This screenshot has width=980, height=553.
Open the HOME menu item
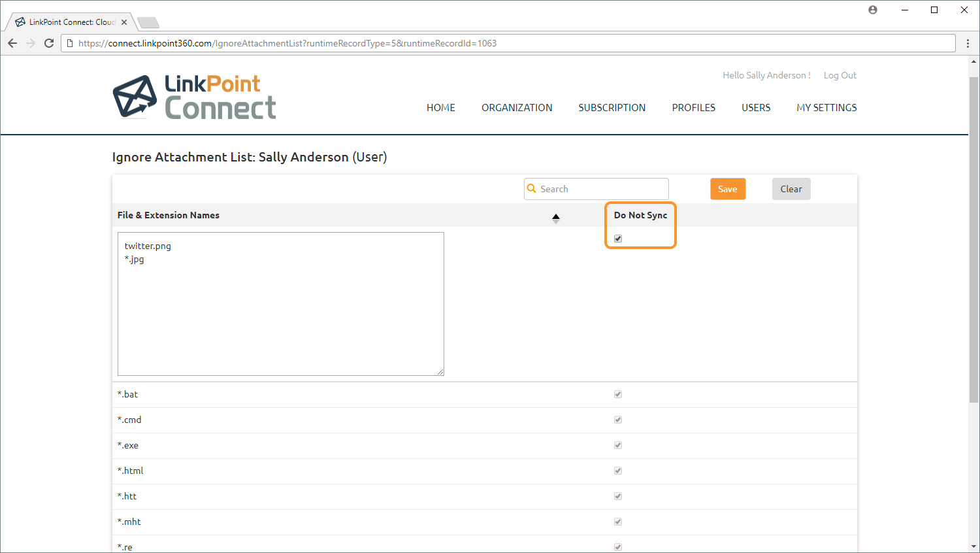[441, 108]
